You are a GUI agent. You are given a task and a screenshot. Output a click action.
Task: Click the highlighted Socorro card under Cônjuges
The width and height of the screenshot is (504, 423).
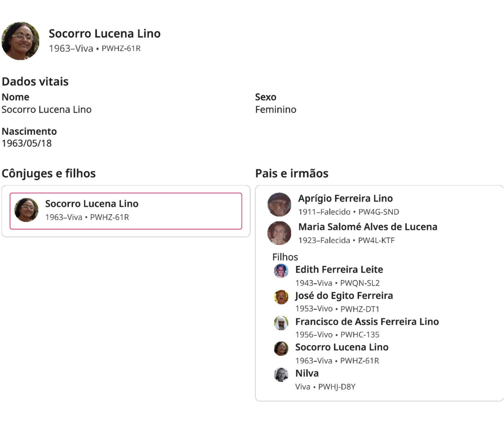click(x=126, y=211)
